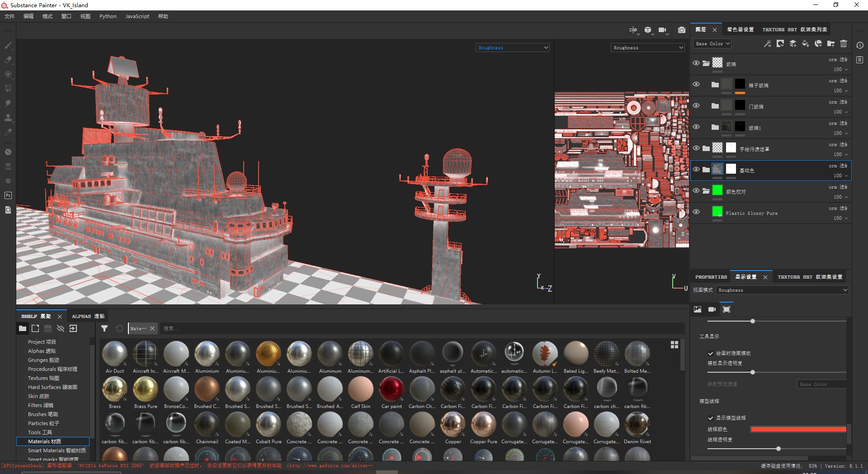Collapse the 颜色校对 folder
The image size is (868, 474).
click(x=706, y=191)
